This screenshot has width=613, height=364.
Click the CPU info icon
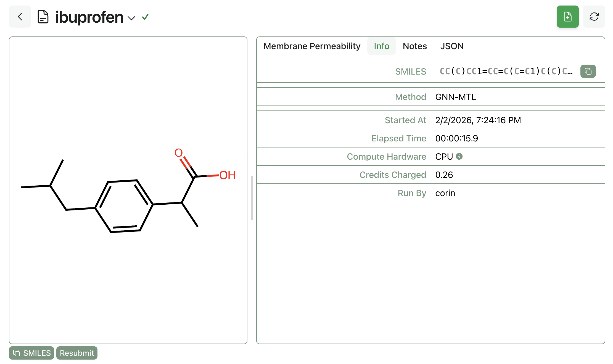click(459, 156)
